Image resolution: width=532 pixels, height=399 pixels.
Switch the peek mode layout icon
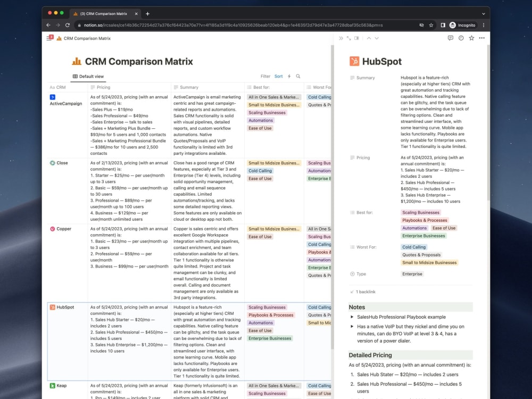[356, 38]
